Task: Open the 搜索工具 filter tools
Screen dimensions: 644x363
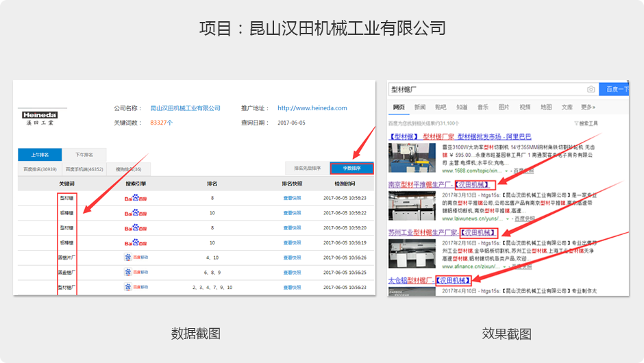Action: (586, 123)
